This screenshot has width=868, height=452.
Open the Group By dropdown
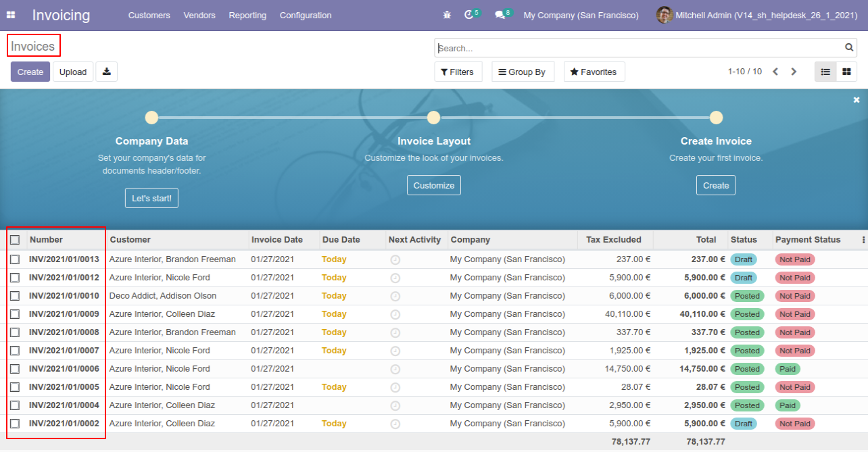click(523, 72)
